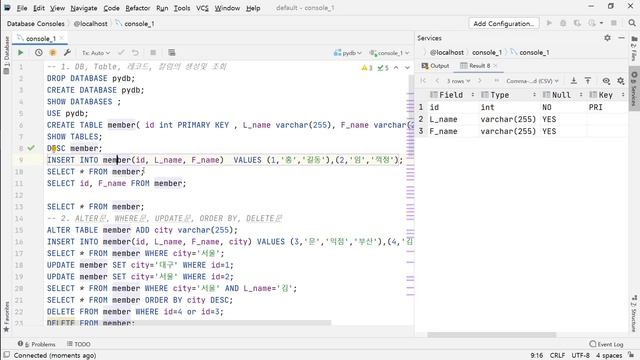Click the upload-arrow icon in result toolbar
The width and height of the screenshot is (640, 360).
tap(588, 81)
